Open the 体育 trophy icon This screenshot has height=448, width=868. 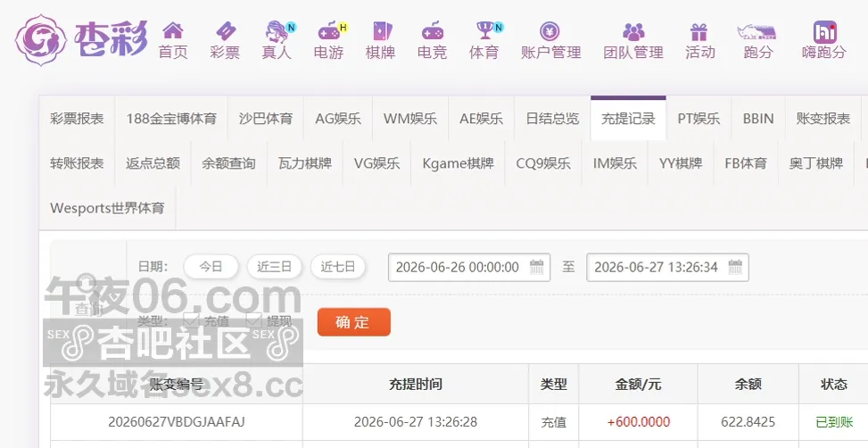[x=485, y=30]
